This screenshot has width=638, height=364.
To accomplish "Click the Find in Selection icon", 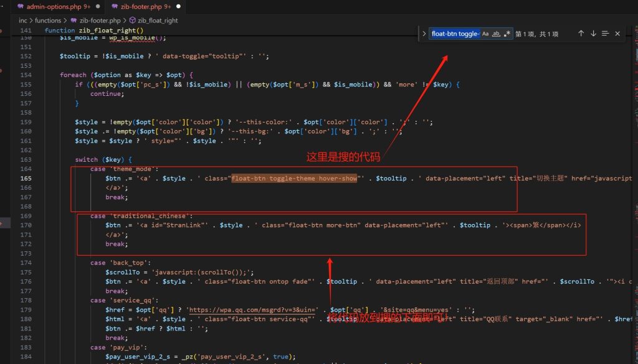I will 605,34.
